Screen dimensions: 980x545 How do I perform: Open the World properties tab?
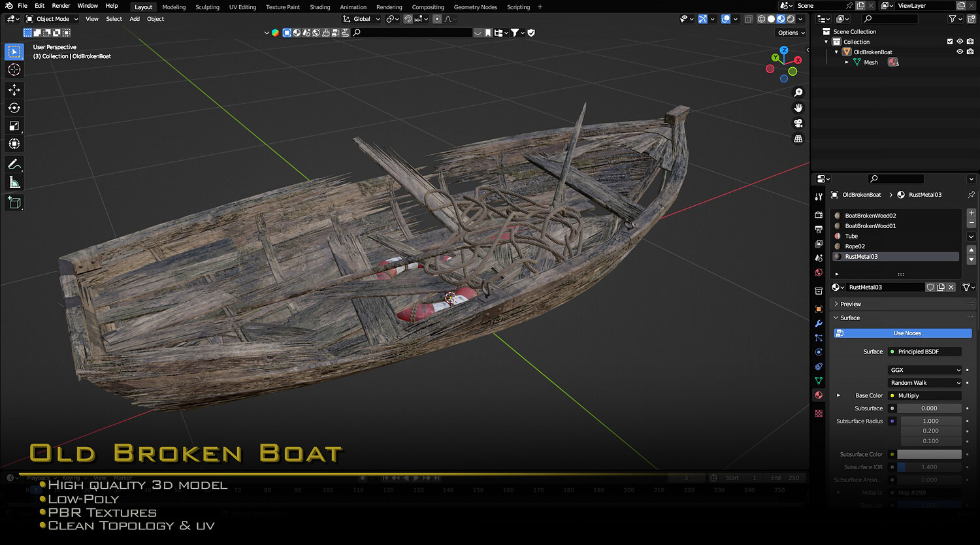[x=819, y=272]
